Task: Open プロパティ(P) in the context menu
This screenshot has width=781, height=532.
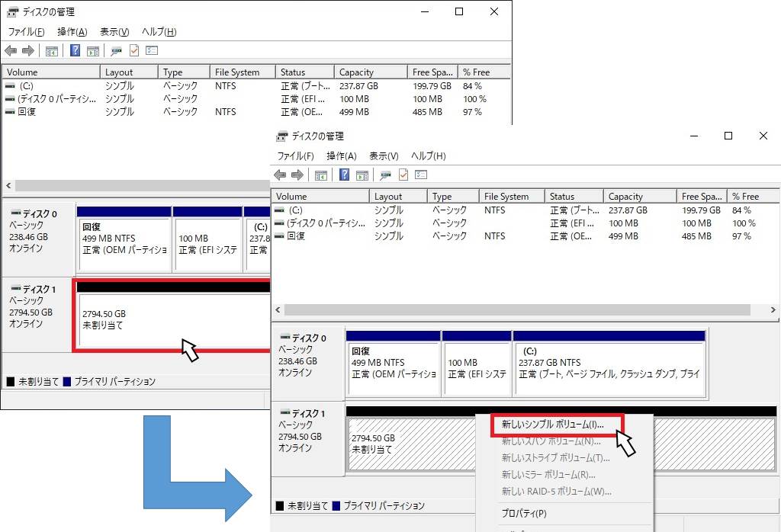Action: 523,513
